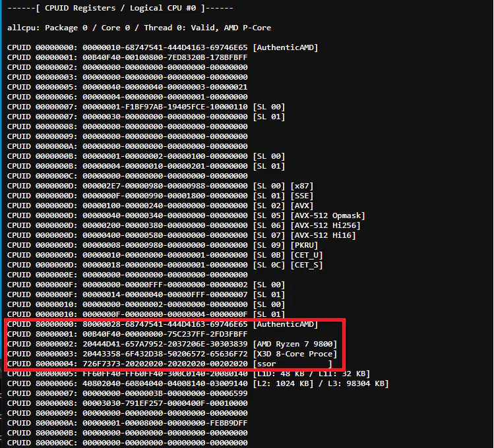Click the CPUID 00000003 row
The height and width of the screenshot is (448, 494).
127,77
